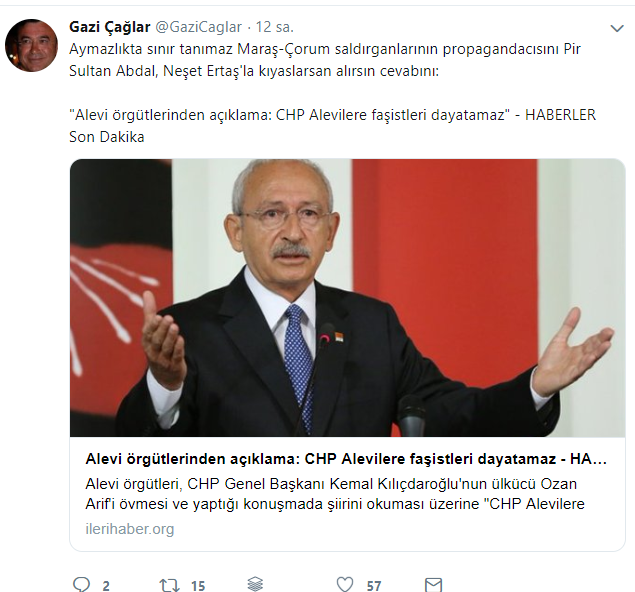Retweet this tweet using the arrows icon

[169, 585]
